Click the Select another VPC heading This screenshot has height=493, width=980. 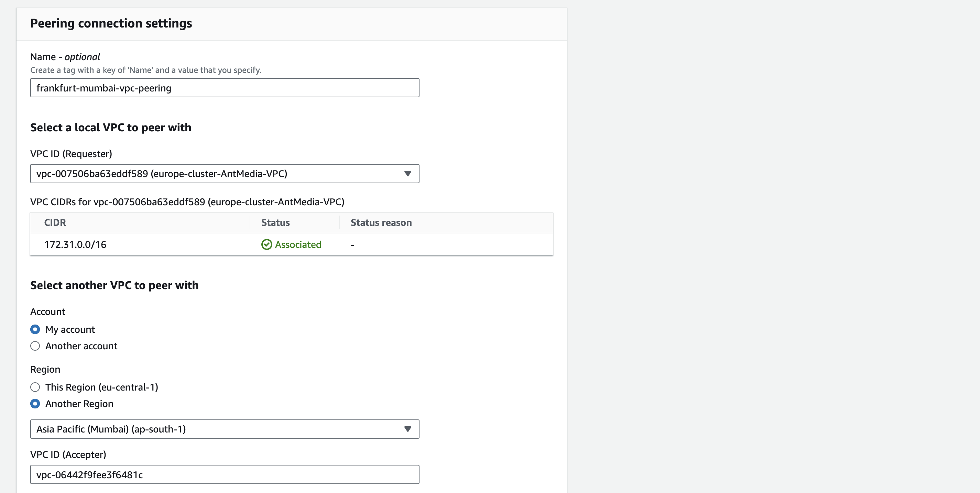tap(115, 285)
